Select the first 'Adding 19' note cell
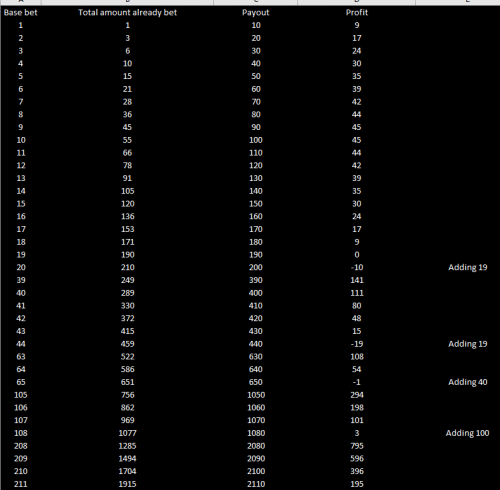 467,267
